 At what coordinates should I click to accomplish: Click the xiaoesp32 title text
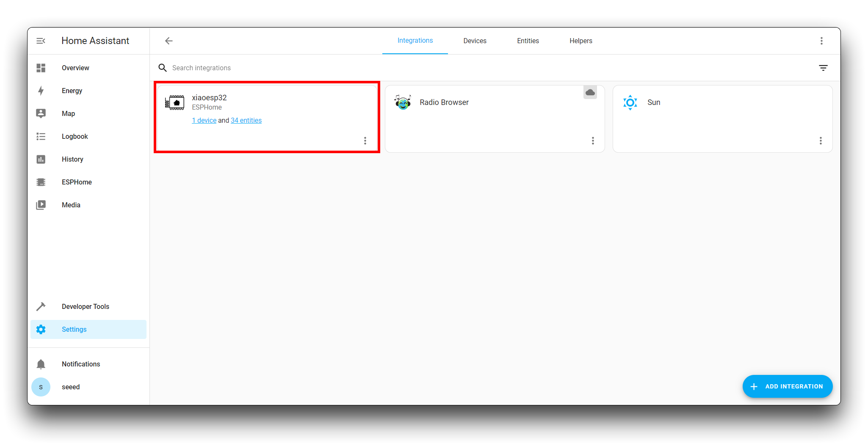coord(209,98)
